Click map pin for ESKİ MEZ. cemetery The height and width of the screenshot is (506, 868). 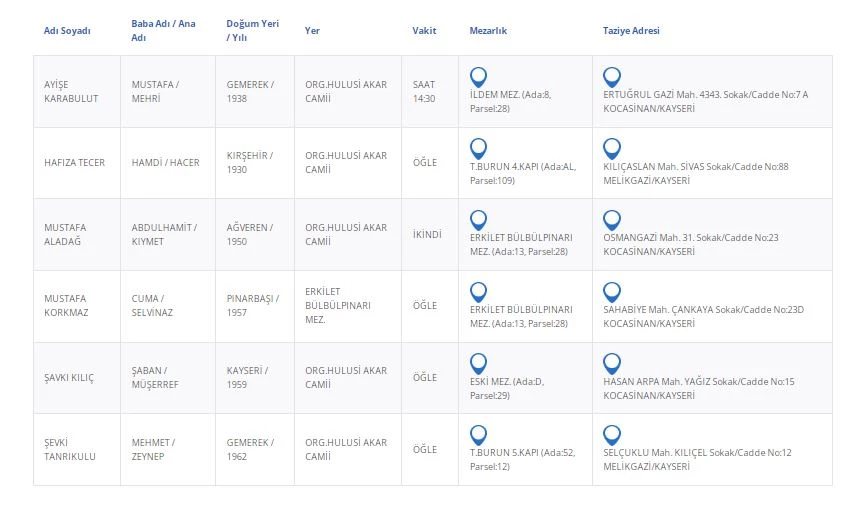[478, 363]
